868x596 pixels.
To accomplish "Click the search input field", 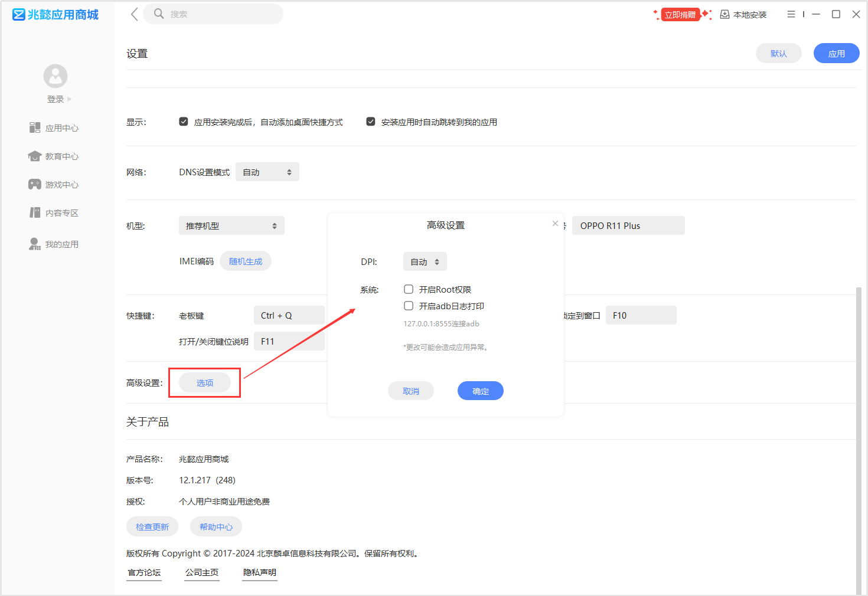I will [218, 14].
